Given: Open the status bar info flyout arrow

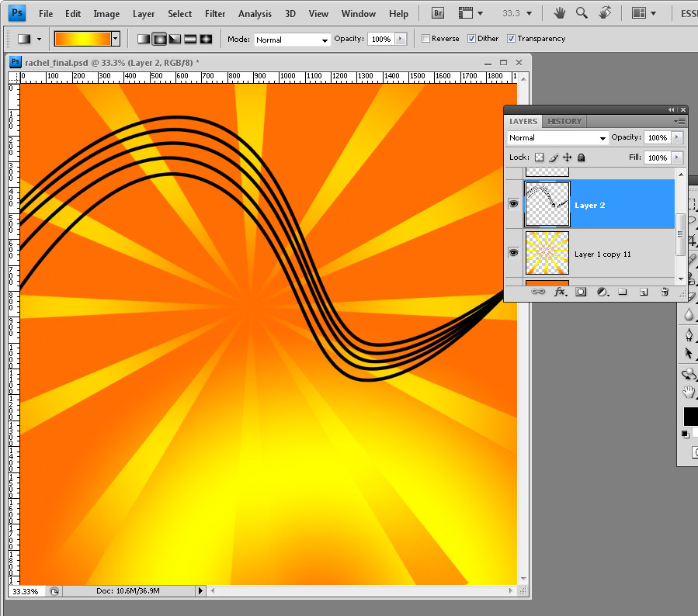Looking at the screenshot, I should pyautogui.click(x=200, y=590).
